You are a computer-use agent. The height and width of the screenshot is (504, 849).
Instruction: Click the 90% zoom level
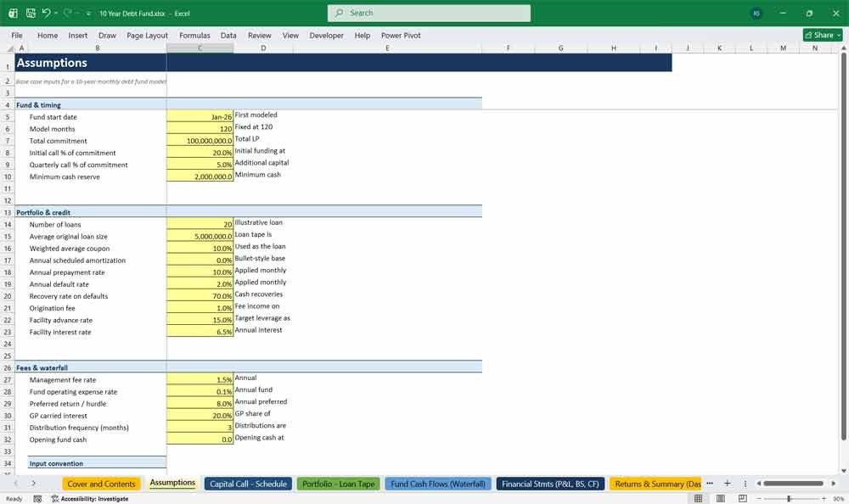(x=838, y=499)
